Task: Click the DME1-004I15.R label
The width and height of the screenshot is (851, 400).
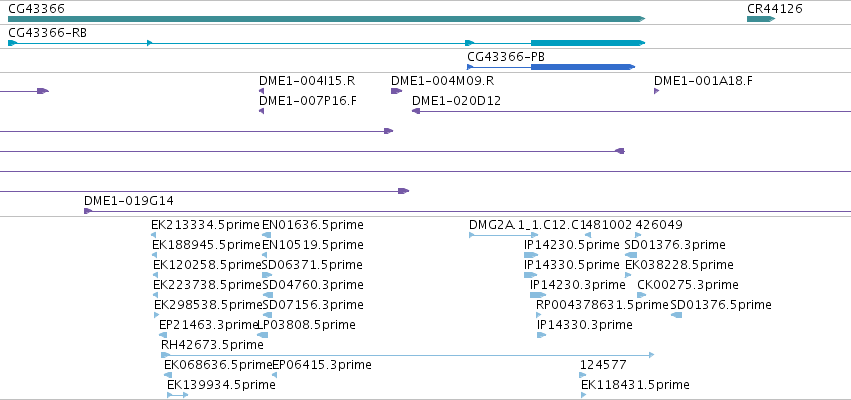Action: point(307,81)
